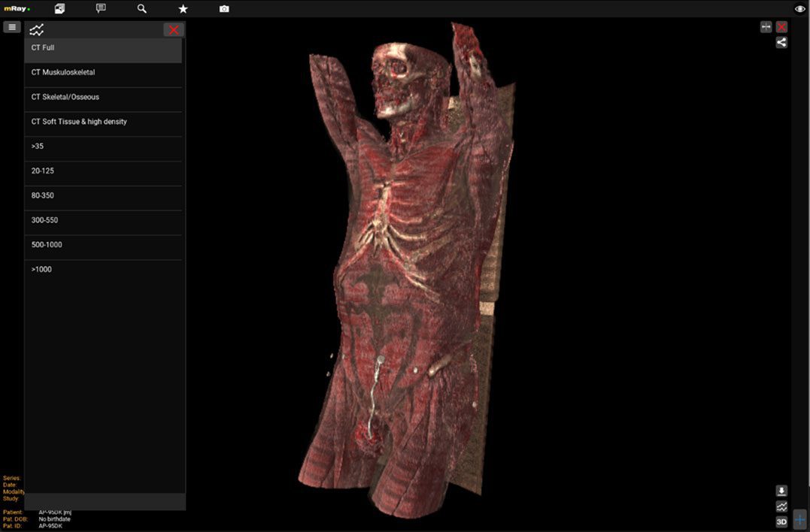The height and width of the screenshot is (532, 810).
Task: Apply CT Soft Tissue & high density preset
Action: [103, 122]
